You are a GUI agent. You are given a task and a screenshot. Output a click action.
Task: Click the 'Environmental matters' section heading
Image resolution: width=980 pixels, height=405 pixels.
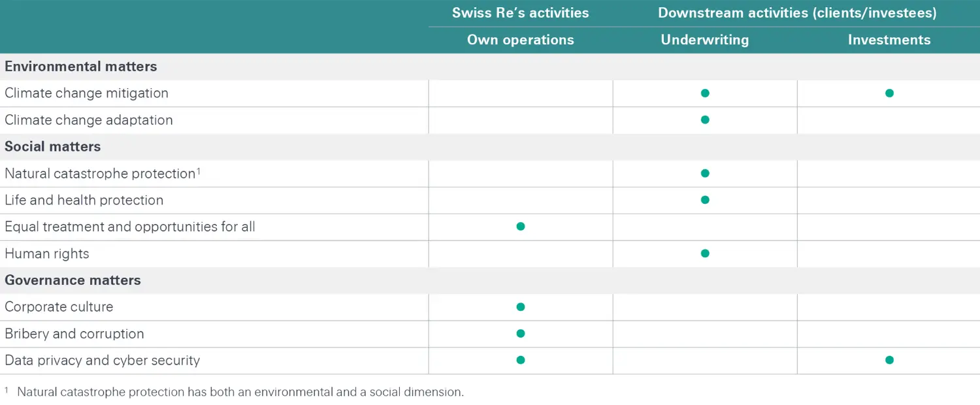pos(81,67)
